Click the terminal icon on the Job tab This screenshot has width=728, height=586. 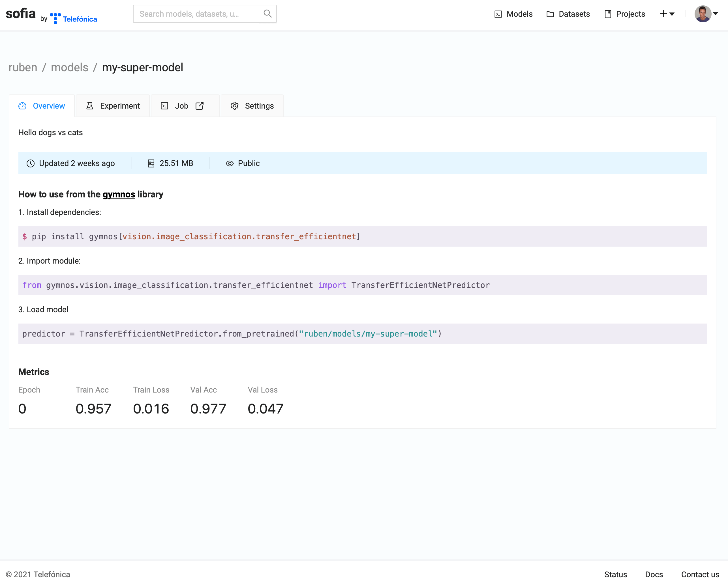click(x=164, y=106)
